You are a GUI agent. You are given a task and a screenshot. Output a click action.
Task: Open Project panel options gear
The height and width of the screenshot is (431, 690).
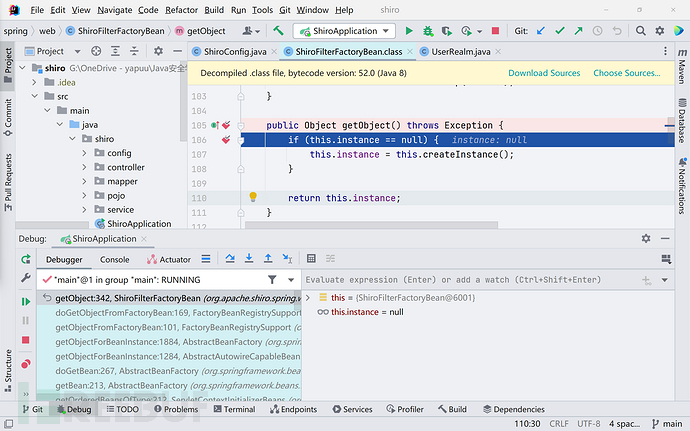click(x=158, y=51)
